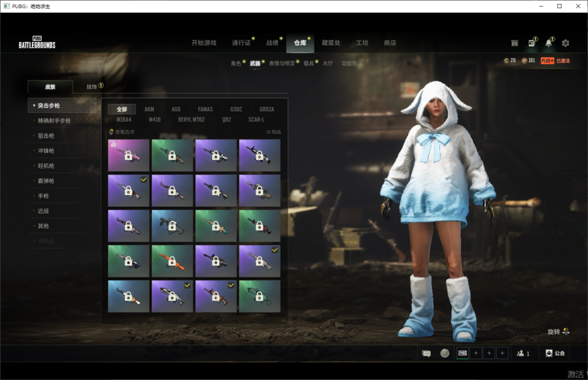Click the bar-chart icon on the pink skin
This screenshot has width=588, height=380.
pyautogui.click(x=113, y=144)
